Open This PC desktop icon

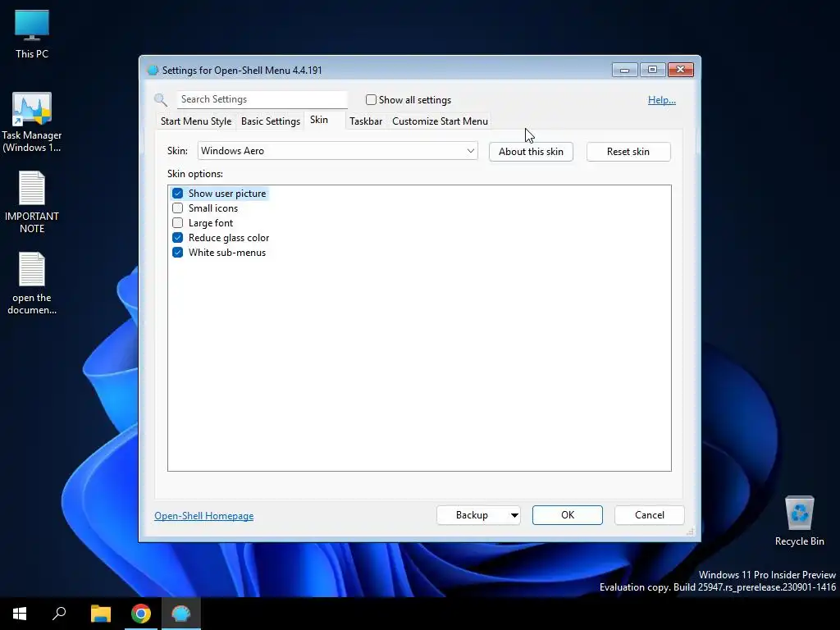[x=32, y=34]
